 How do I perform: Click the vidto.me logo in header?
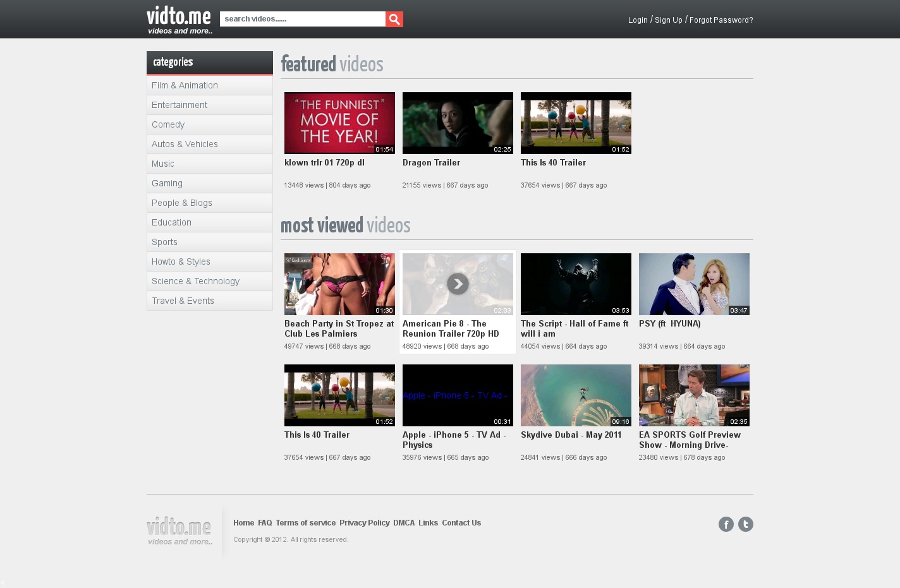(x=179, y=20)
